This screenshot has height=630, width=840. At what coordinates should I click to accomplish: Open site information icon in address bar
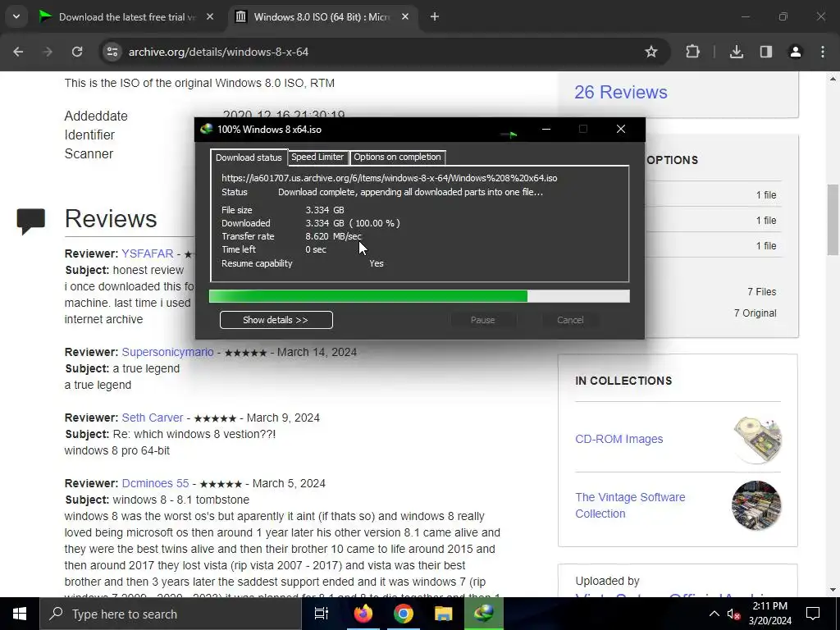point(112,52)
